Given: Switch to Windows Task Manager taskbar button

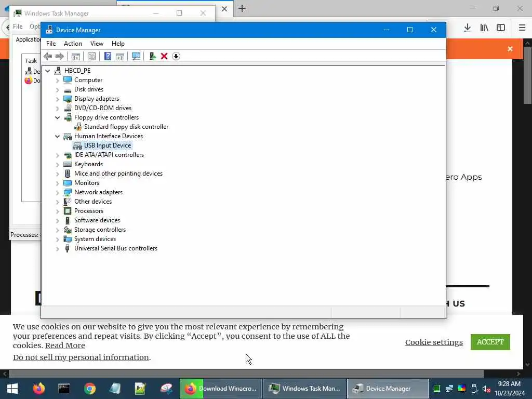Looking at the screenshot, I should pyautogui.click(x=304, y=389).
